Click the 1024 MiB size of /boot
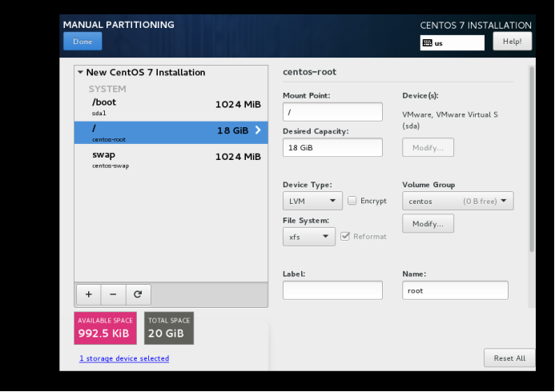The image size is (555, 392). click(x=238, y=105)
